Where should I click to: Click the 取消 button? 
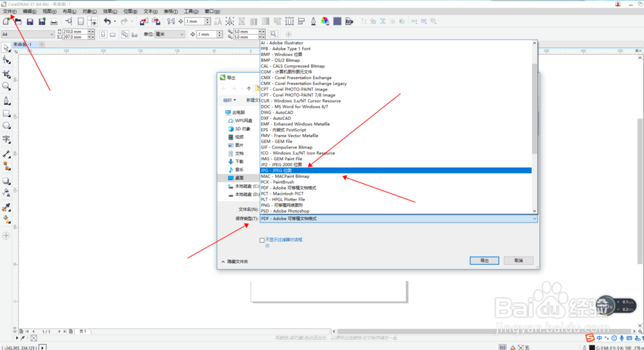tap(518, 261)
